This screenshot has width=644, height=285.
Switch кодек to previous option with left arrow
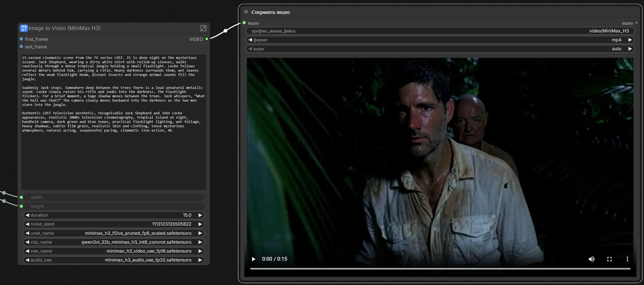[250, 49]
